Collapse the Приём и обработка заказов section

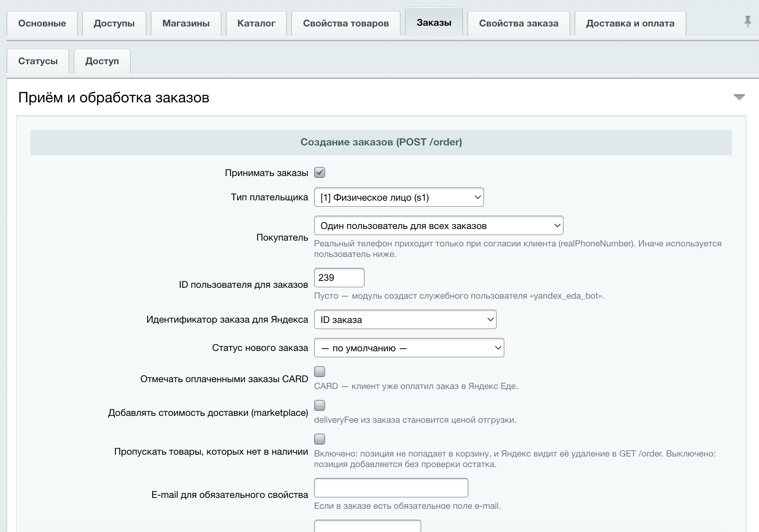point(739,97)
